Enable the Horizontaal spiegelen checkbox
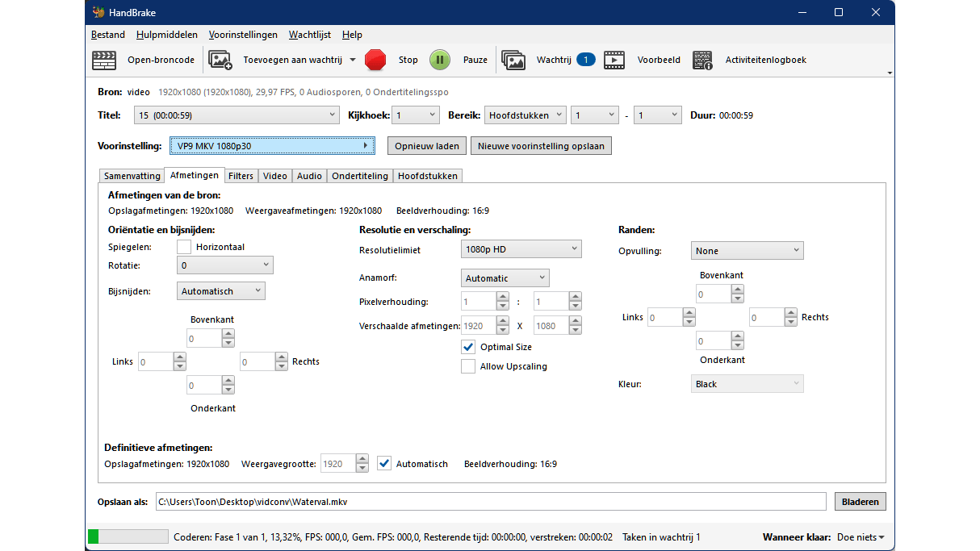This screenshot has height=551, width=980. point(184,247)
